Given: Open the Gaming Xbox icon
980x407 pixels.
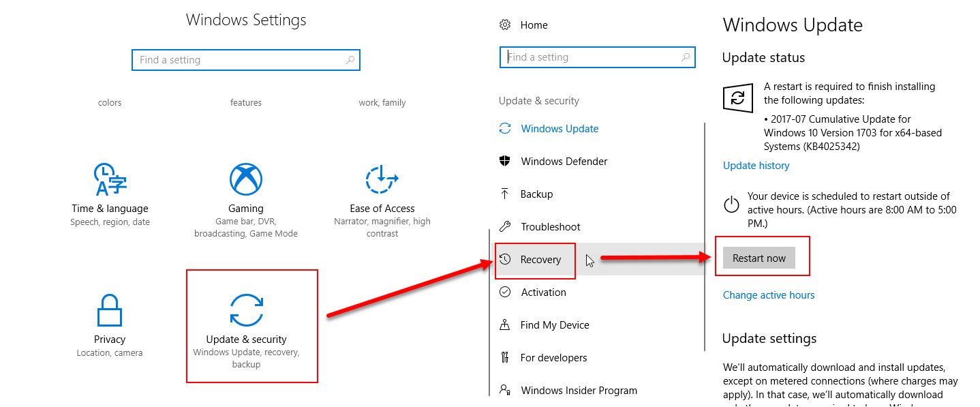Looking at the screenshot, I should (245, 180).
